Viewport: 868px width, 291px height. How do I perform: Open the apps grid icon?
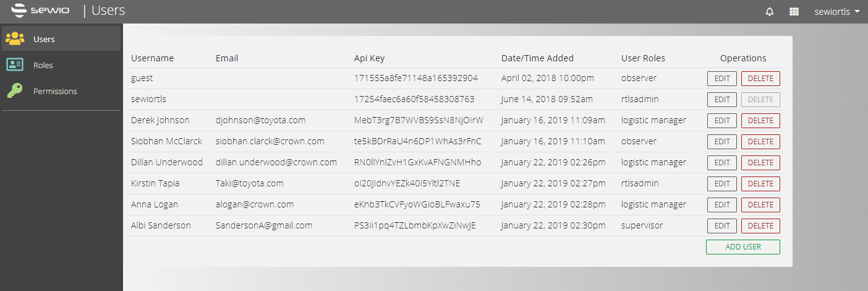(x=794, y=12)
